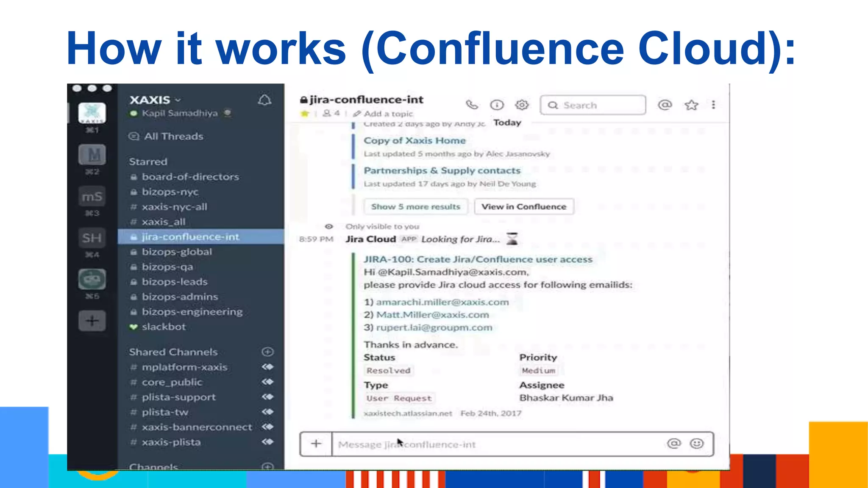Insert a mention using the composer @ icon

coord(673,444)
